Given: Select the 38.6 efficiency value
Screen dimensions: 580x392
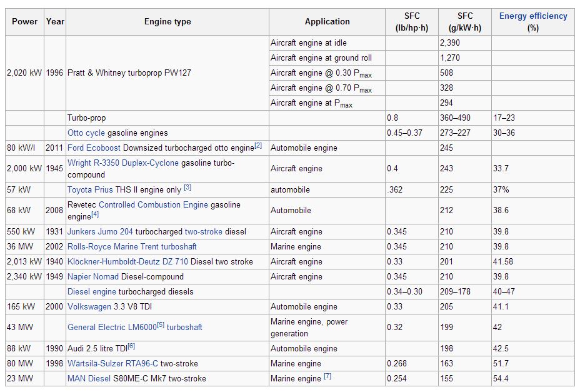Looking at the screenshot, I should click(533, 211).
